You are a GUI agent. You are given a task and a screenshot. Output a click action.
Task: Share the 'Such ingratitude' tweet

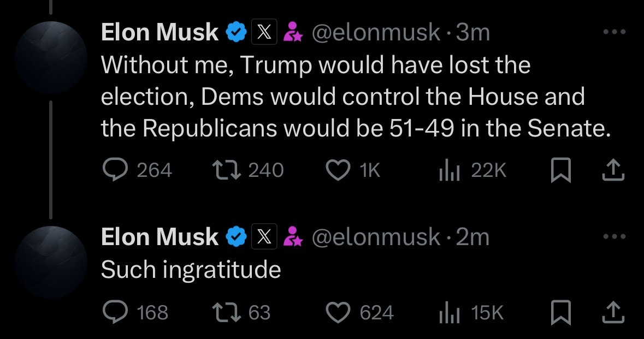click(x=612, y=312)
